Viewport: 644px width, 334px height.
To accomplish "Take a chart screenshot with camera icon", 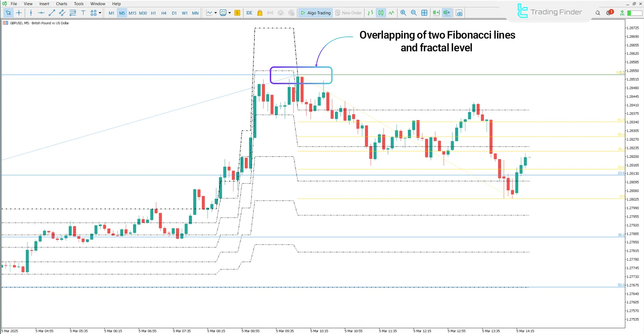I will 459,13.
